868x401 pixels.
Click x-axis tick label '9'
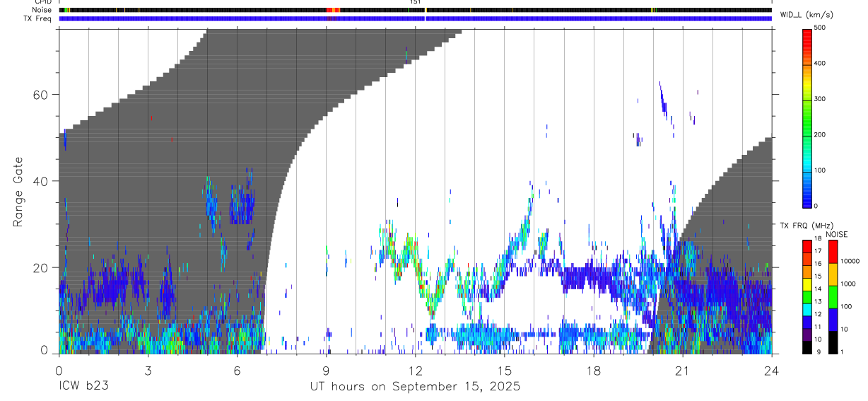(326, 371)
